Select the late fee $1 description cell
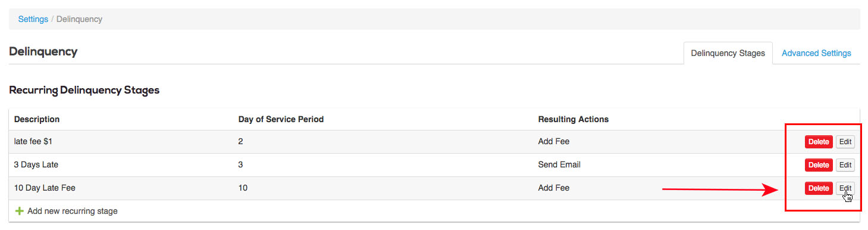This screenshot has height=230, width=868. point(35,142)
